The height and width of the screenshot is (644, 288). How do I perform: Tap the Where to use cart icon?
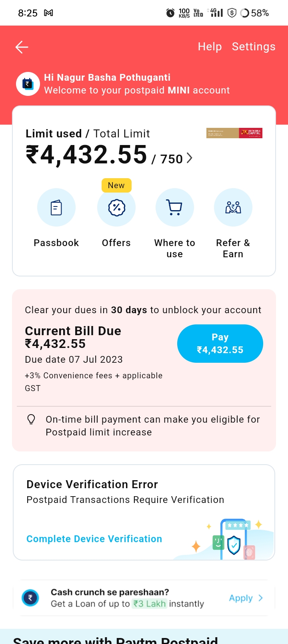coord(175,208)
